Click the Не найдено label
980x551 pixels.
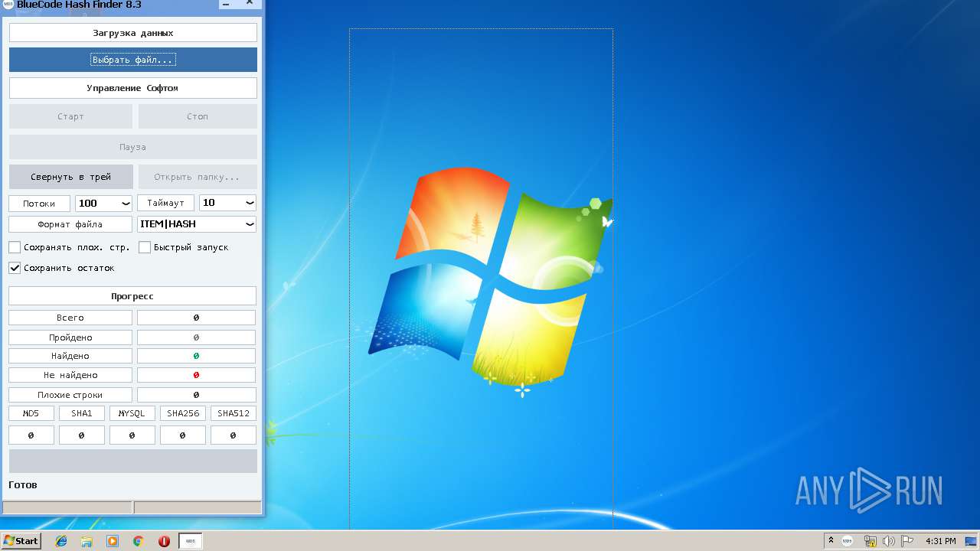point(70,375)
